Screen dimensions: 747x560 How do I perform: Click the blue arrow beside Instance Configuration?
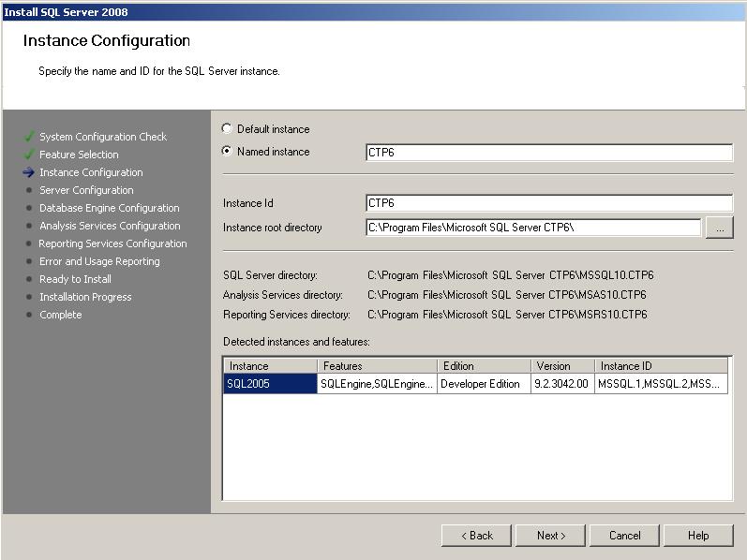tap(28, 172)
